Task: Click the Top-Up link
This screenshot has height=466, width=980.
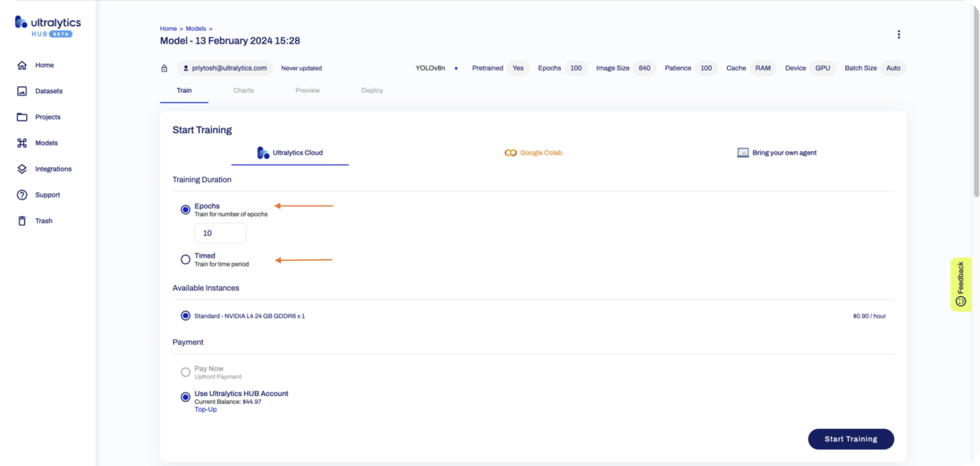Action: coord(206,409)
